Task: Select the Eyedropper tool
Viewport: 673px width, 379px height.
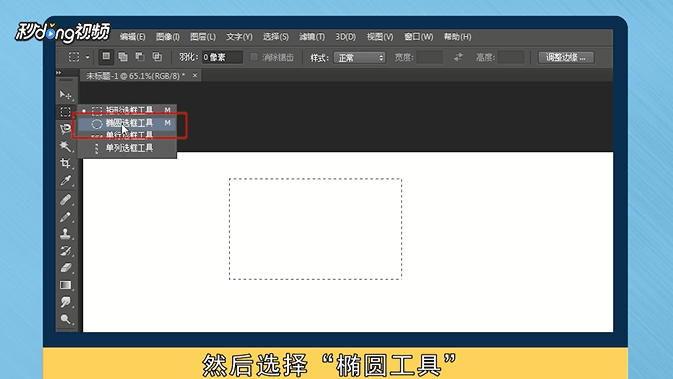Action: pos(65,181)
